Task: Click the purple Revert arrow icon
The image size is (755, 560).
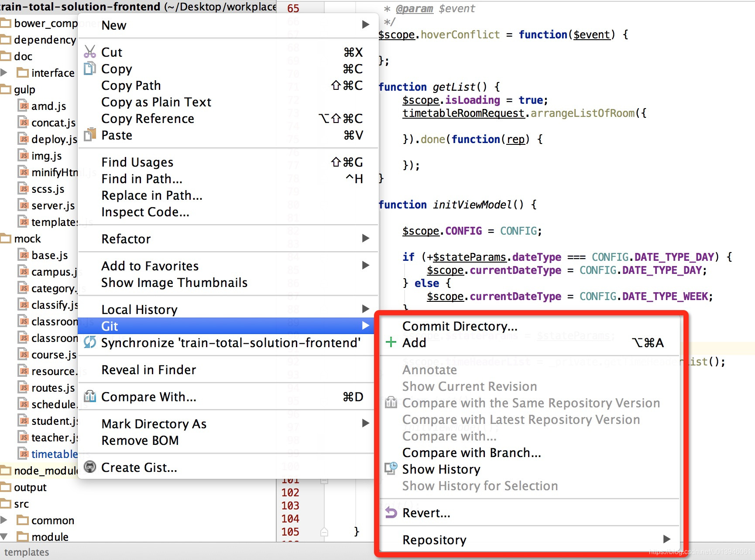Action: [391, 513]
